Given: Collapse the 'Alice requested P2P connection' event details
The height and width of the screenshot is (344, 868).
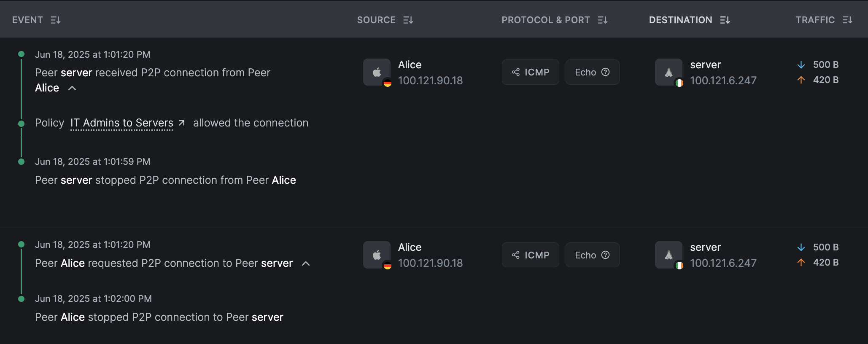Looking at the screenshot, I should coord(307,263).
